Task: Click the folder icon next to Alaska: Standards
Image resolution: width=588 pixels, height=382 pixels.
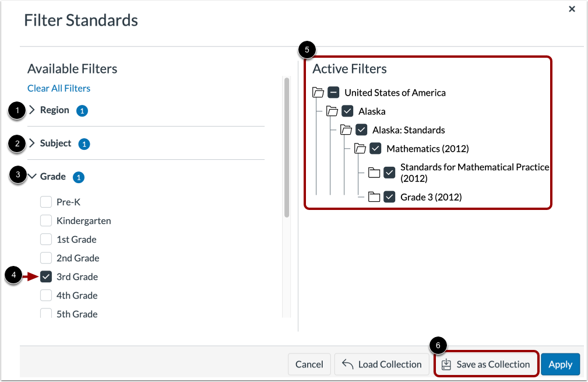Action: 347,129
